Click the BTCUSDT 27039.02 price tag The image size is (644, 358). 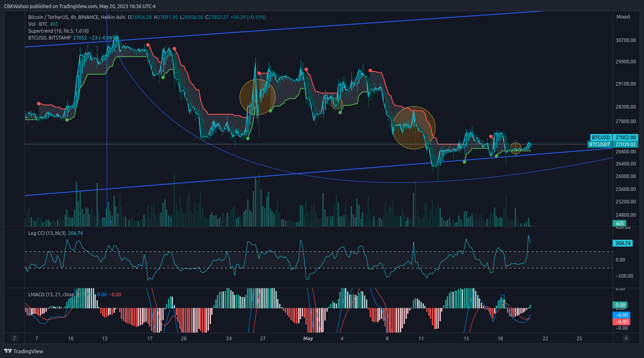coord(612,144)
